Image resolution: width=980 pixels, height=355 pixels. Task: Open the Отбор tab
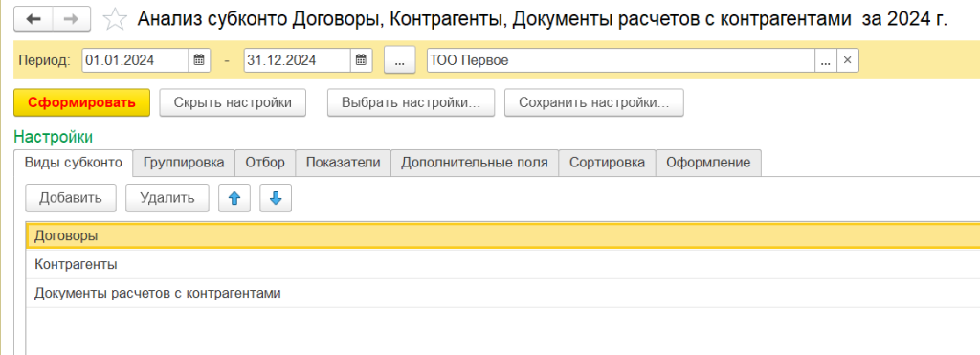[265, 163]
